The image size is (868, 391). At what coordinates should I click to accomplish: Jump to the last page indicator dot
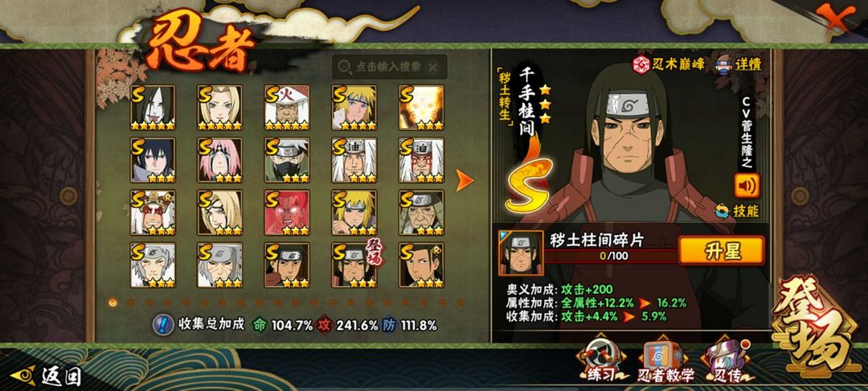[460, 303]
